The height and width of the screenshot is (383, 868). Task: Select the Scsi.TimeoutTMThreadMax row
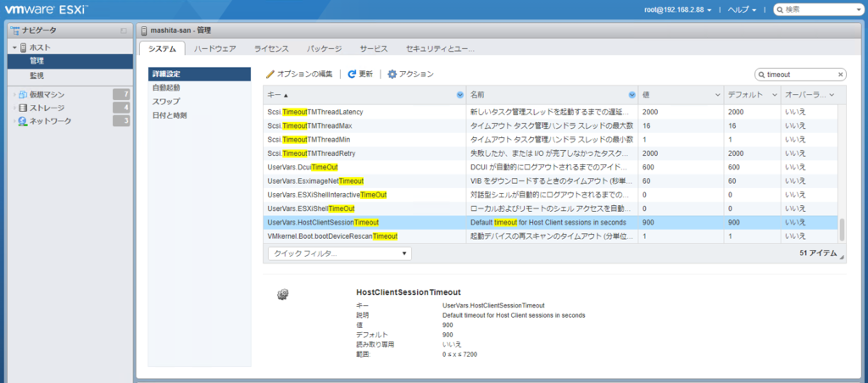click(x=550, y=125)
